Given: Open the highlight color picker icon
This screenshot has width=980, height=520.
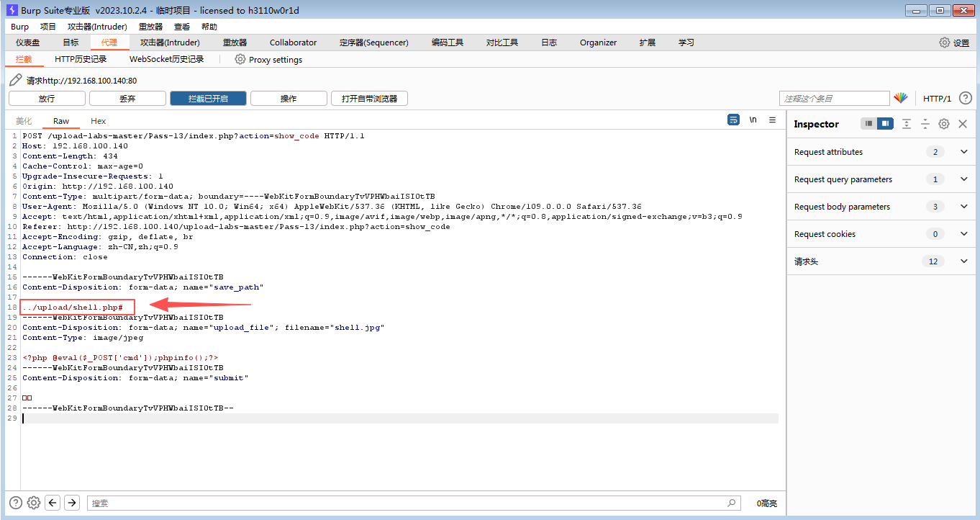Looking at the screenshot, I should coord(901,98).
